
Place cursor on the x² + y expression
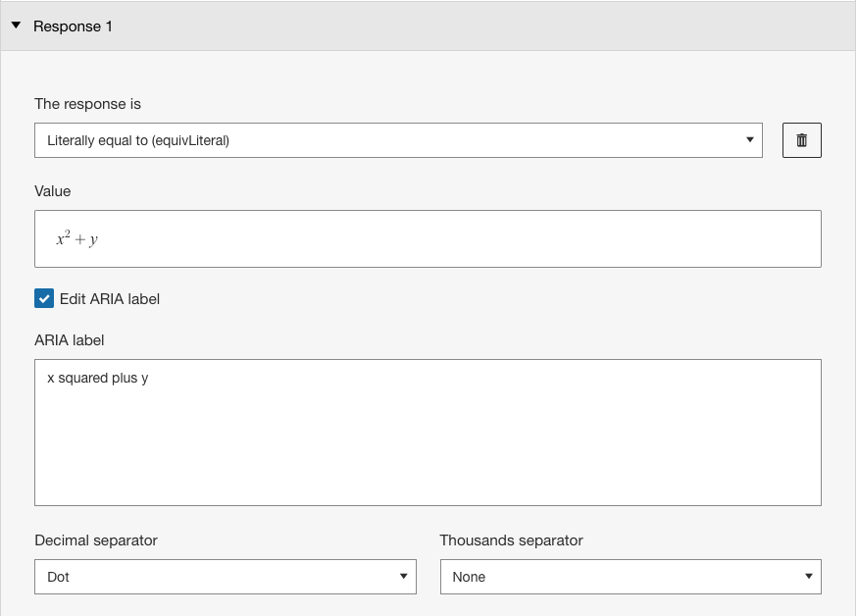pyautogui.click(x=77, y=238)
